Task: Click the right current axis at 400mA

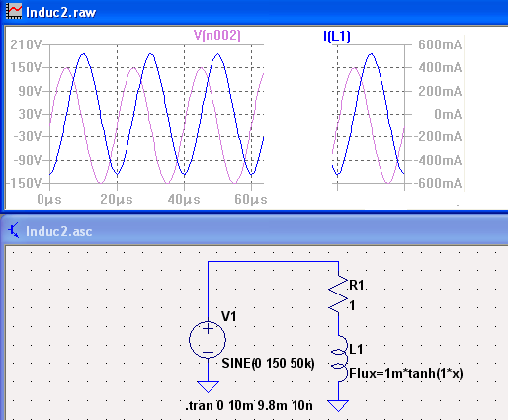Action: pos(440,68)
